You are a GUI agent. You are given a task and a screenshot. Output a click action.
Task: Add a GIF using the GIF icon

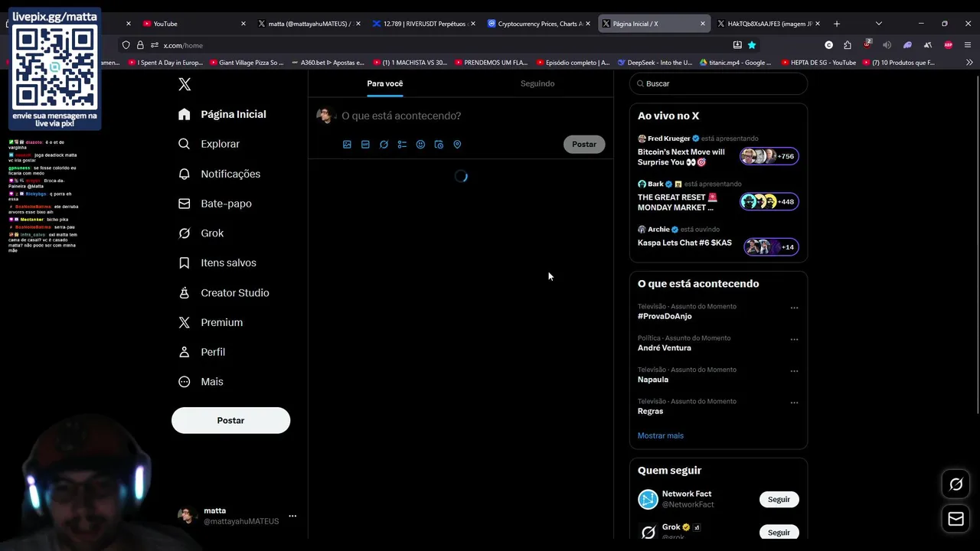365,144
